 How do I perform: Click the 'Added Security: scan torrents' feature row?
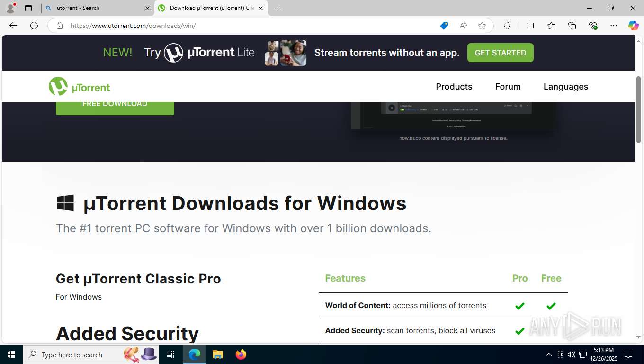click(443, 331)
